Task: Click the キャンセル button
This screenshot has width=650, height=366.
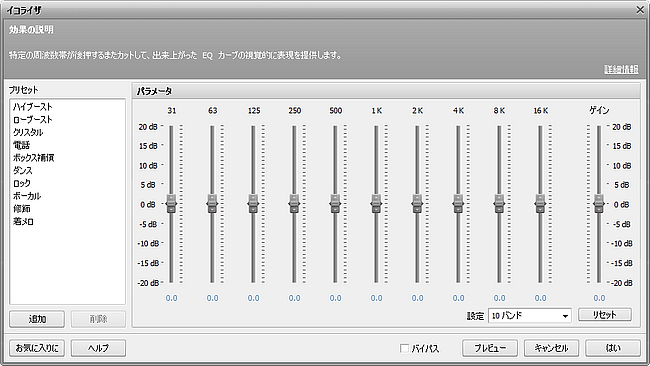Action: click(551, 348)
